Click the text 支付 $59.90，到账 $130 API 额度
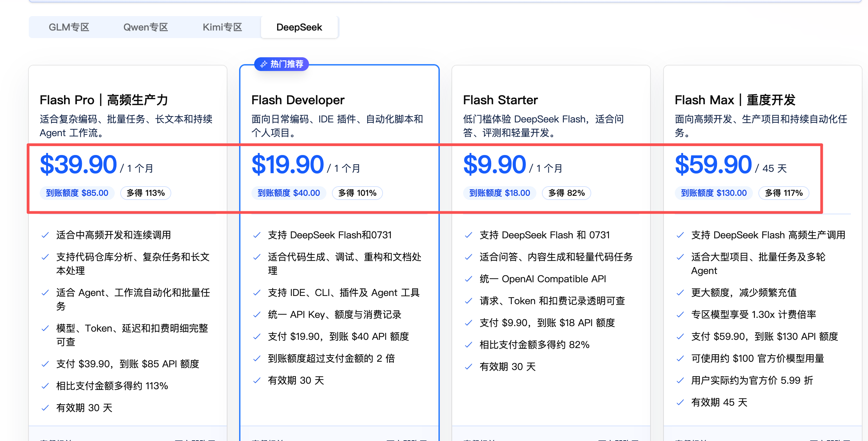The image size is (868, 441). click(765, 336)
